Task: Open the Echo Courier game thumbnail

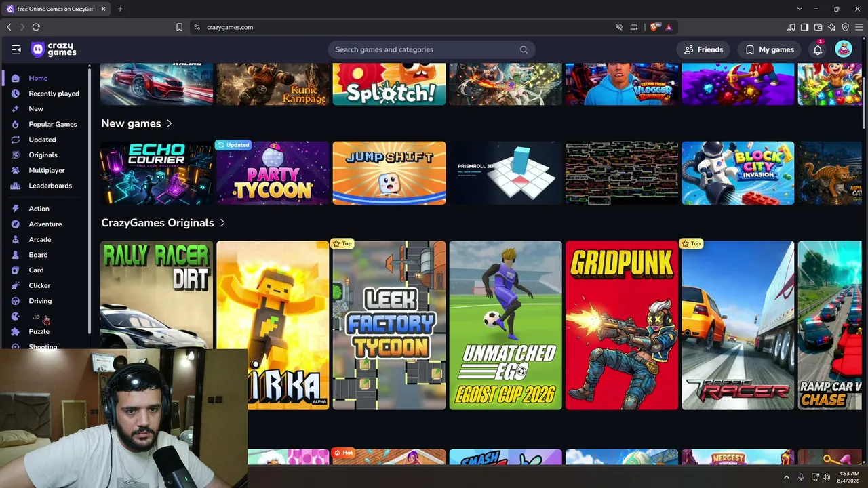Action: (x=157, y=173)
